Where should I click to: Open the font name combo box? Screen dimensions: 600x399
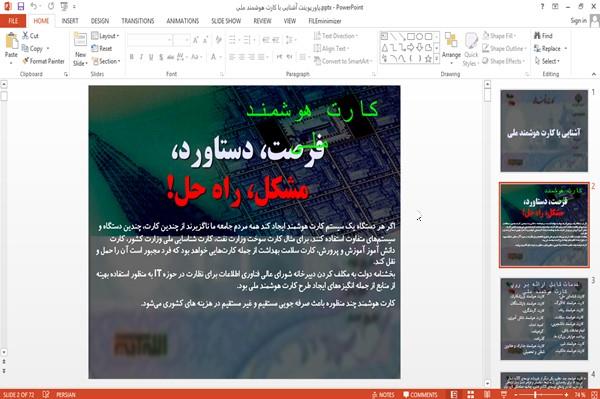coord(149,40)
